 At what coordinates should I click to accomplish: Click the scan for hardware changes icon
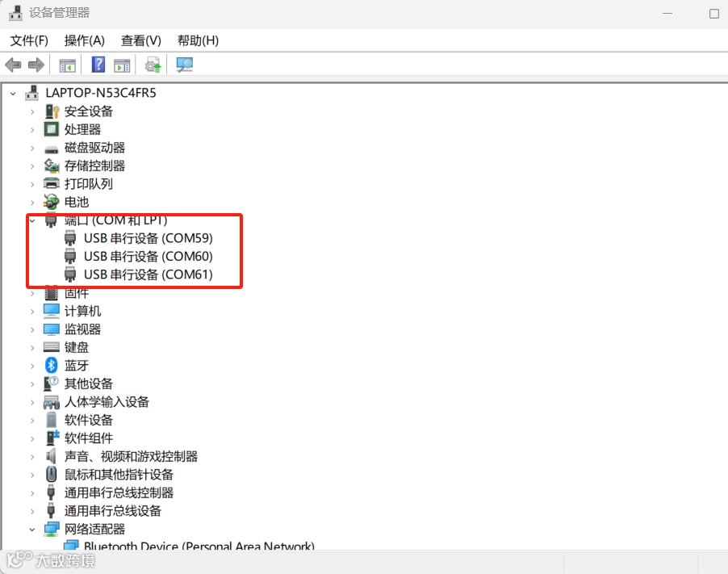(x=184, y=65)
